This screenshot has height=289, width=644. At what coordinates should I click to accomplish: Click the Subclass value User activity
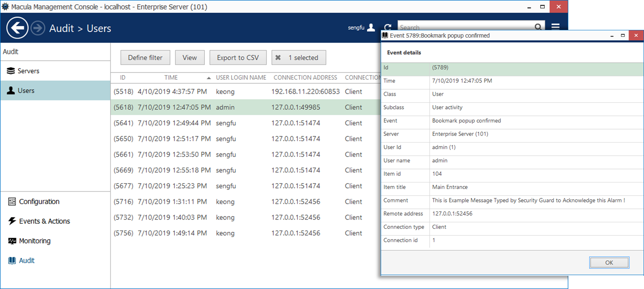pyautogui.click(x=447, y=107)
